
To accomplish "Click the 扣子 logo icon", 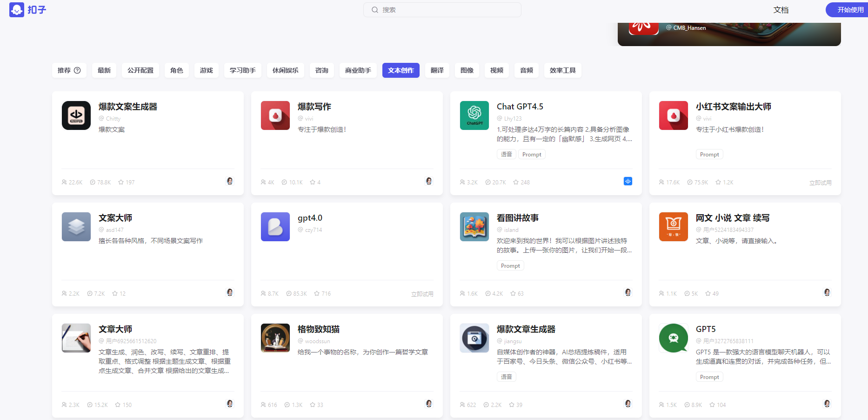I will tap(16, 9).
